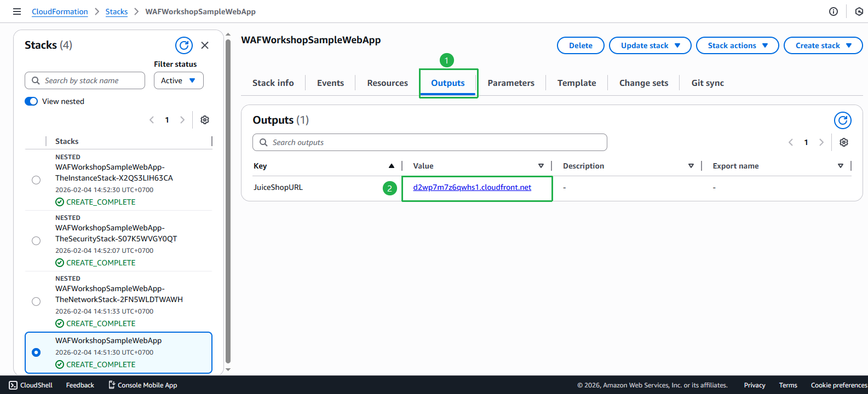Go to Stacks breadcrumb link

[x=117, y=11]
